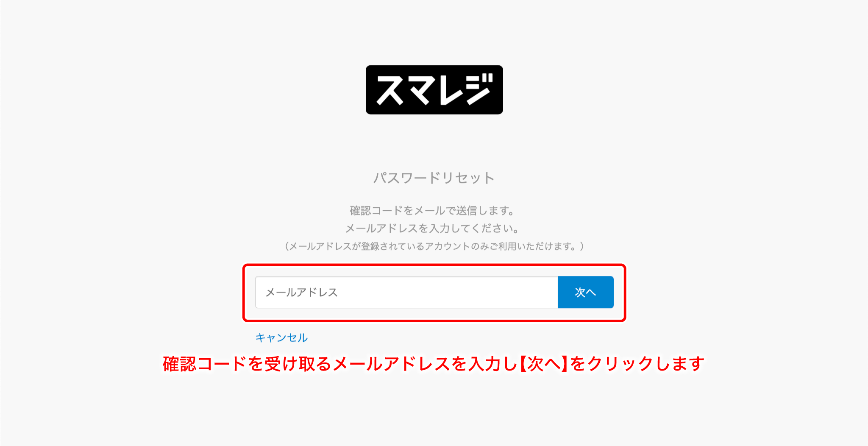Image resolution: width=868 pixels, height=446 pixels.
Task: Open the キャンセル link
Action: (x=282, y=337)
